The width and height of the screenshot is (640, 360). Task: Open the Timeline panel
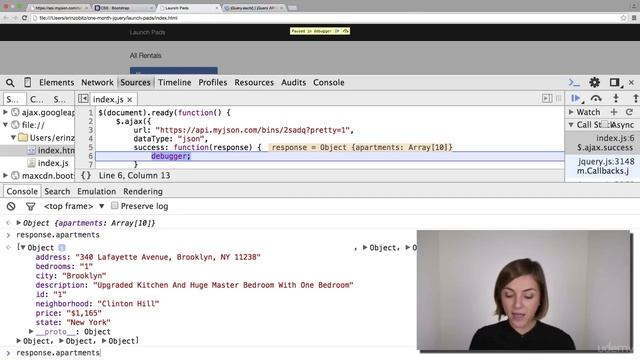point(175,82)
